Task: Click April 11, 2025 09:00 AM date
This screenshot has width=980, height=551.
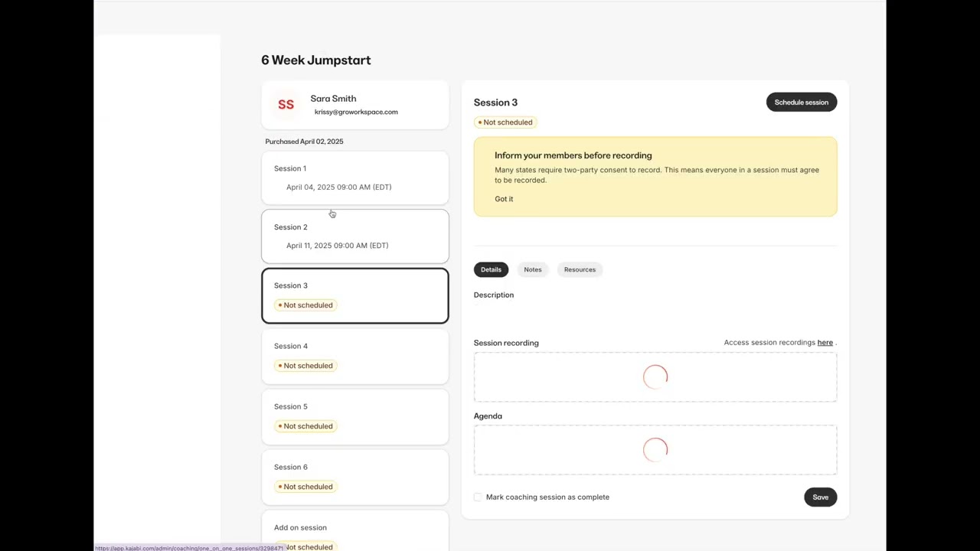Action: coord(337,246)
